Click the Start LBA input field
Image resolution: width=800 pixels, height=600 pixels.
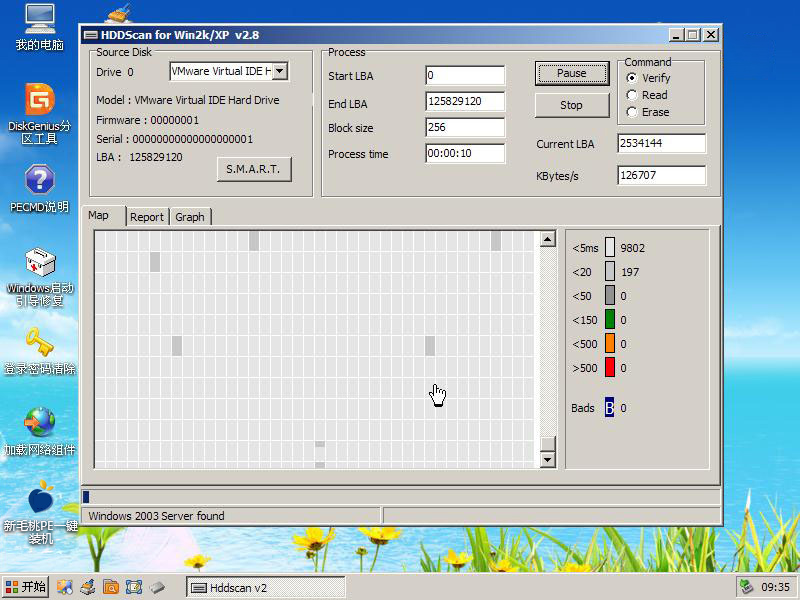click(x=465, y=76)
